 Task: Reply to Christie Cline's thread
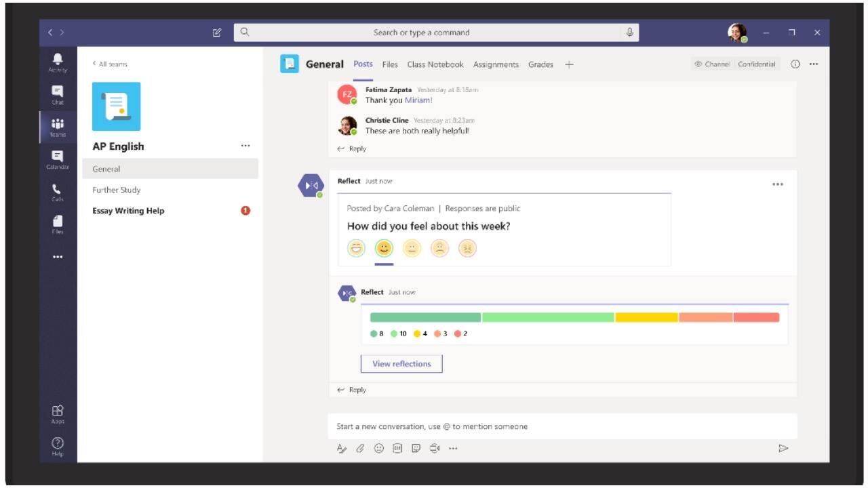pyautogui.click(x=351, y=148)
